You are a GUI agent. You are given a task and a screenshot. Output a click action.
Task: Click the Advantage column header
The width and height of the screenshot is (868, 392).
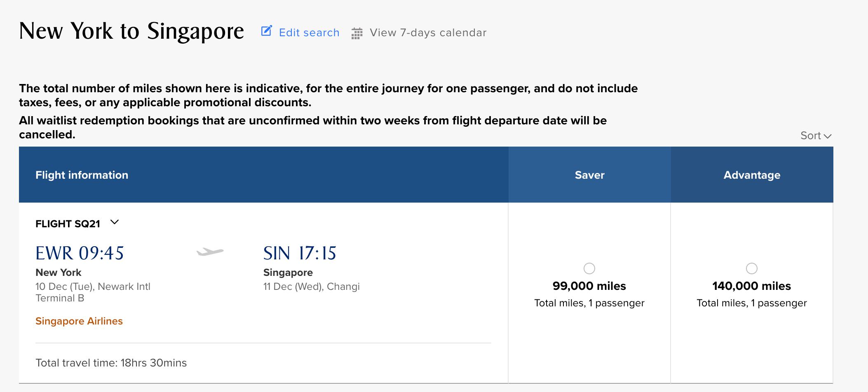coord(752,175)
